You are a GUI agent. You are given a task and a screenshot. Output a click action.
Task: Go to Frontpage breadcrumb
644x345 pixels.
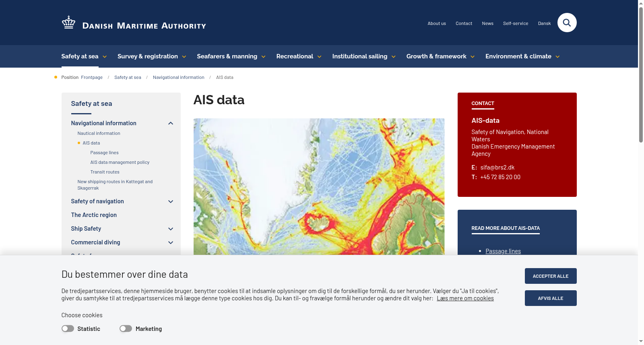pyautogui.click(x=92, y=77)
